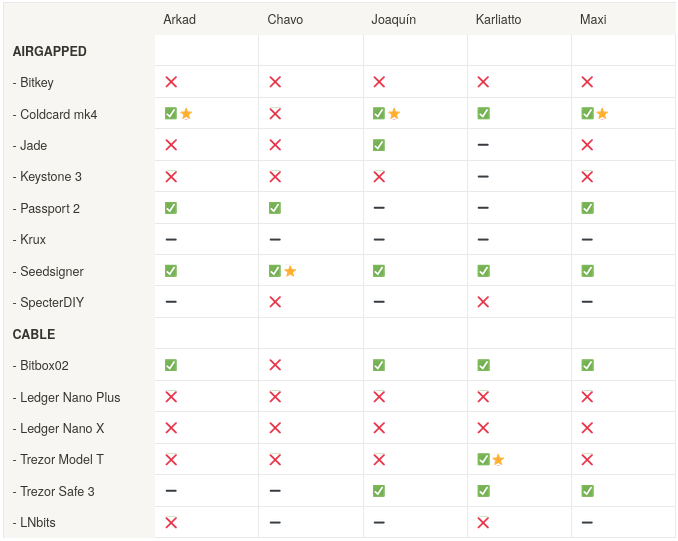The image size is (678, 541).
Task: Click the gold star for Coldcard mk4 under Arkad
Action: (186, 114)
